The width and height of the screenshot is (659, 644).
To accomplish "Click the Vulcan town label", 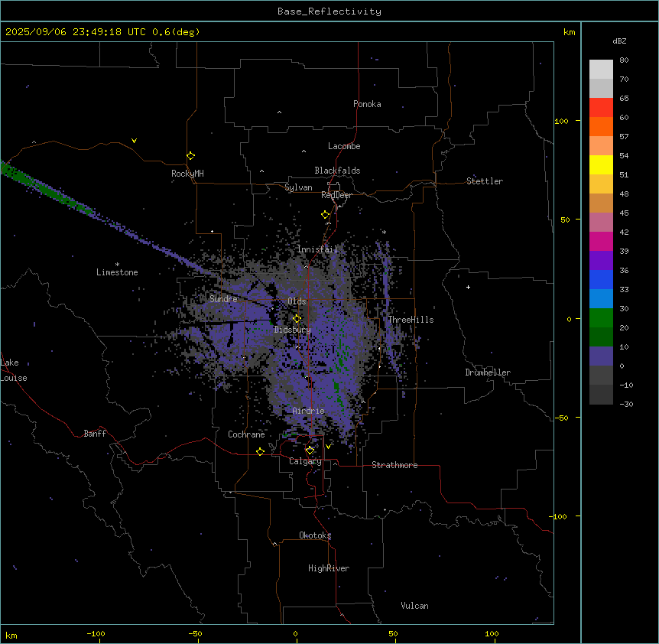I will (415, 606).
